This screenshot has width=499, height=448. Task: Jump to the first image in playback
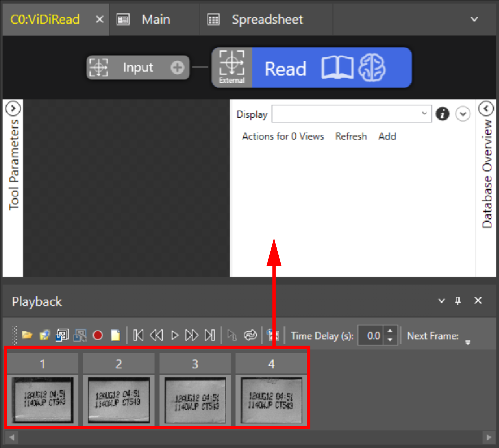[138, 335]
